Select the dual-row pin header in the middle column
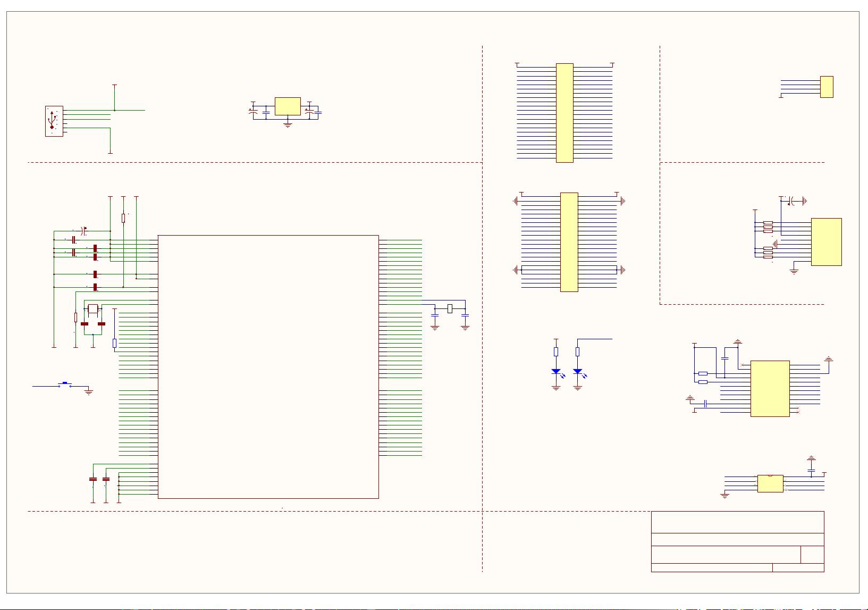Screen dimensions: 868x610 (569, 242)
